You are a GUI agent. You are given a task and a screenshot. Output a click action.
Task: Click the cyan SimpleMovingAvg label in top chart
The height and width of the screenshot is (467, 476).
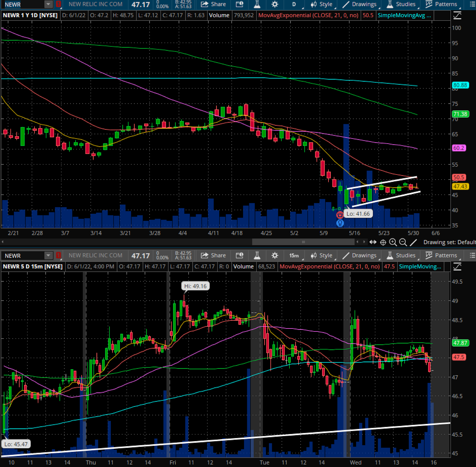(404, 15)
